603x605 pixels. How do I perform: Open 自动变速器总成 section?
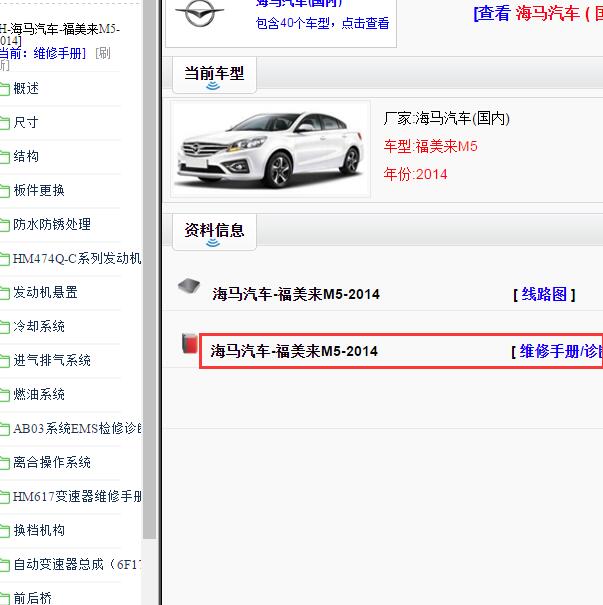coord(77,564)
